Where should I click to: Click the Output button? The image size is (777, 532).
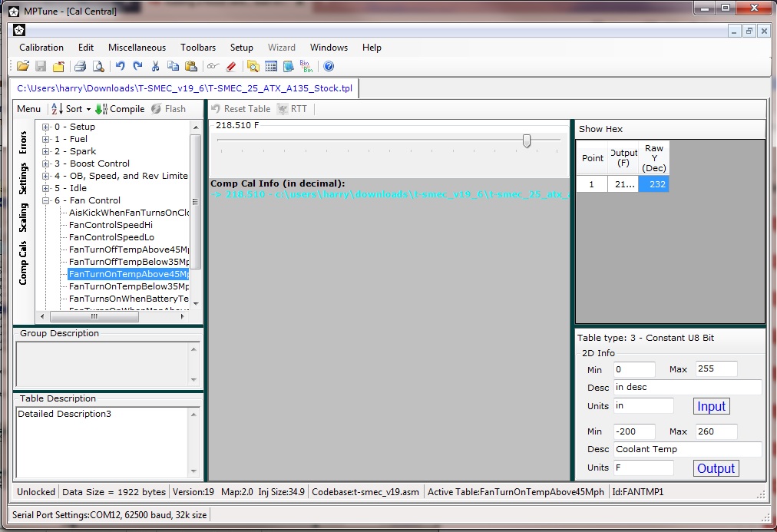(716, 468)
